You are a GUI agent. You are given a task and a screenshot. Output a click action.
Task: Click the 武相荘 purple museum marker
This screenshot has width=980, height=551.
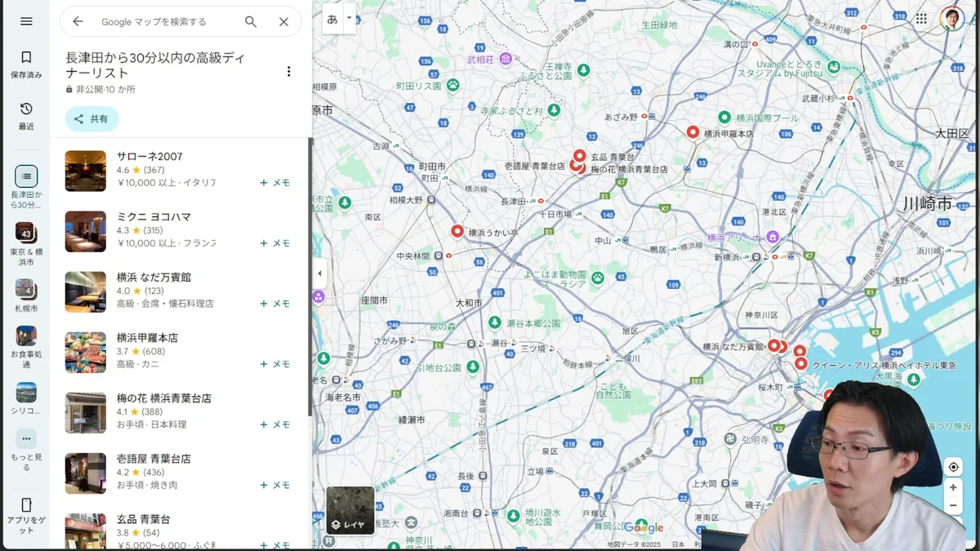pos(506,59)
